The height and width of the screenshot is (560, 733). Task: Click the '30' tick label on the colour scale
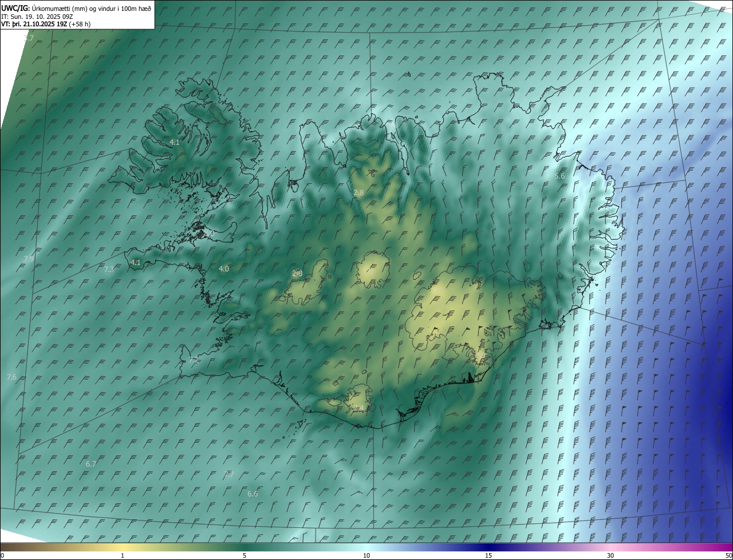tap(610, 556)
